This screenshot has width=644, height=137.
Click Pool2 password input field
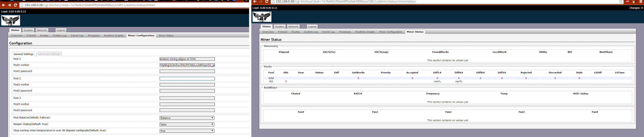coord(187,91)
